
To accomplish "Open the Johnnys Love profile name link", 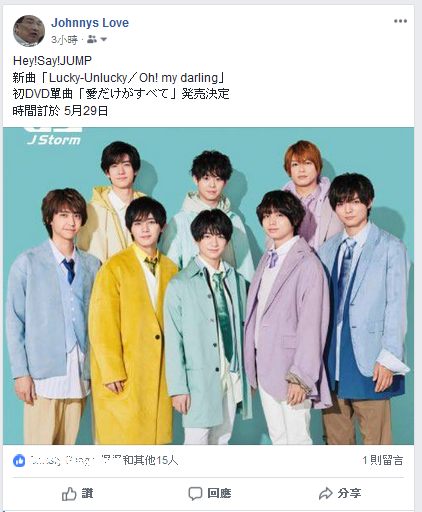I will [90, 23].
